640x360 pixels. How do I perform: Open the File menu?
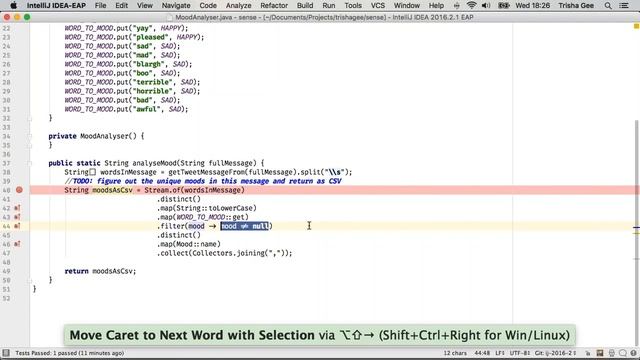coord(100,5)
